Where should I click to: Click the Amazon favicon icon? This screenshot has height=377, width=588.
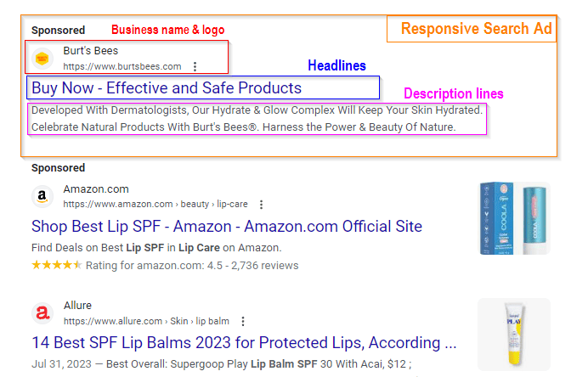click(42, 196)
